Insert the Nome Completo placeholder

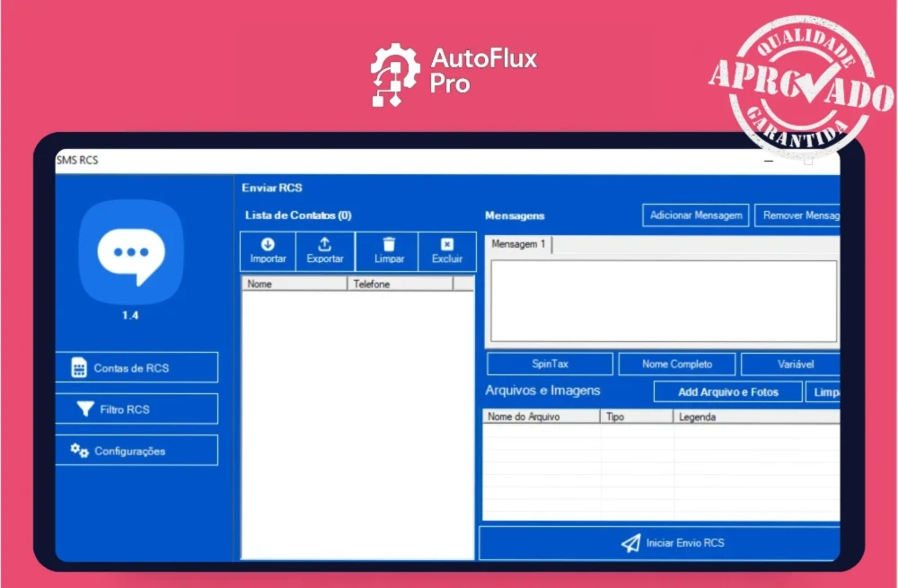point(677,364)
